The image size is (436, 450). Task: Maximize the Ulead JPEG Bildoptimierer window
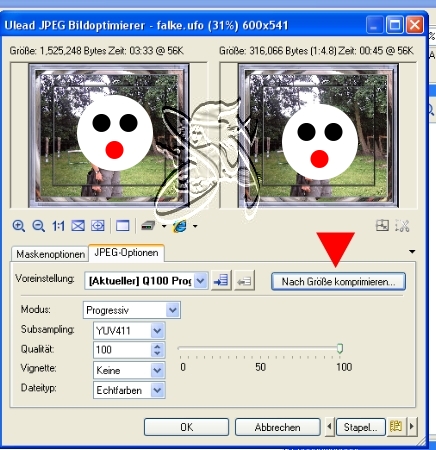tap(395, 25)
